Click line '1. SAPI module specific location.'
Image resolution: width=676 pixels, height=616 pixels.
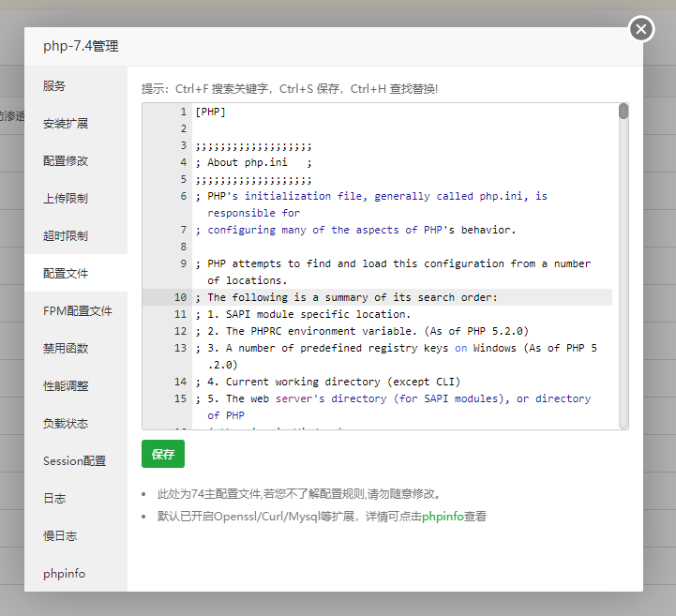coord(303,314)
